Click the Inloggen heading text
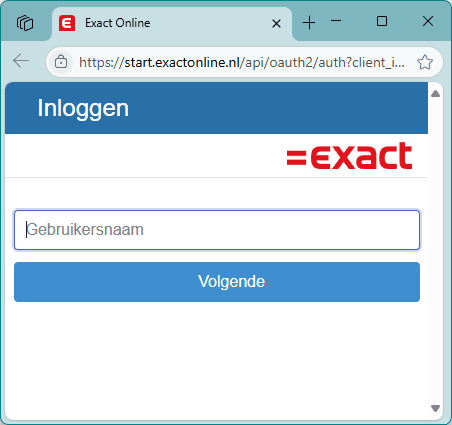The height and width of the screenshot is (425, 452). [x=83, y=108]
